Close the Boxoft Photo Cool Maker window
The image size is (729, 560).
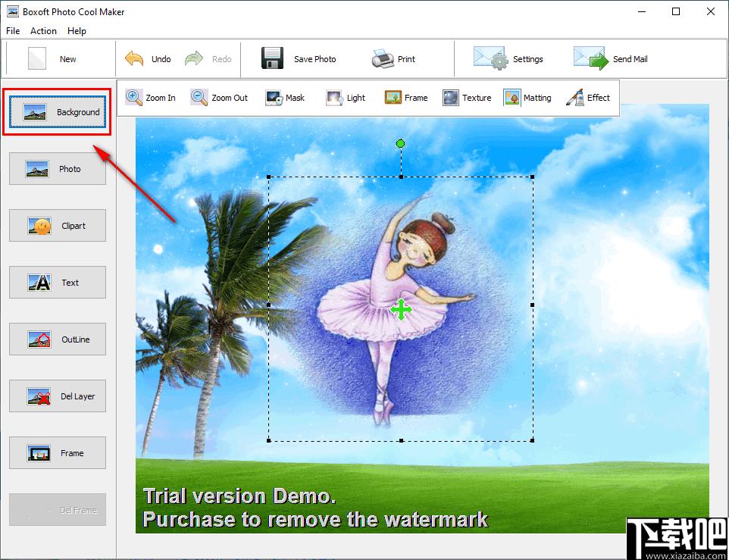711,11
